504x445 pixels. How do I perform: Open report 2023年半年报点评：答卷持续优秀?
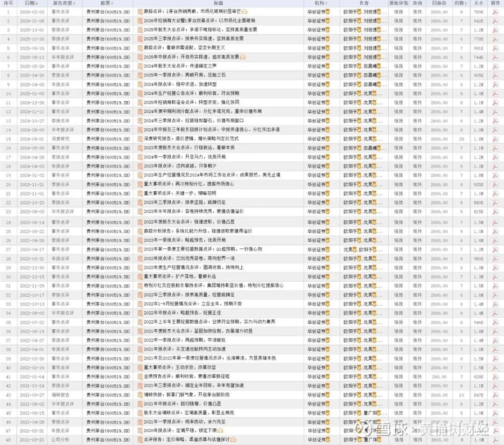[194, 212]
